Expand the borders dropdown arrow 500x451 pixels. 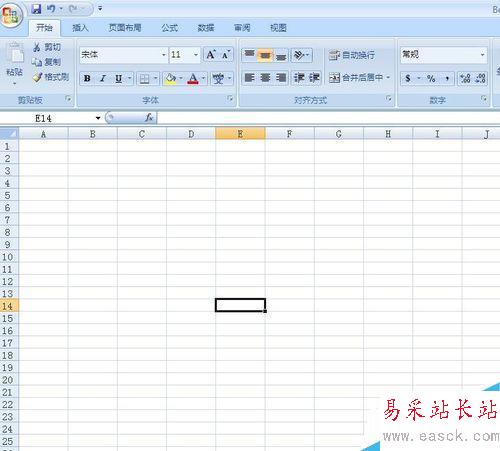click(156, 79)
